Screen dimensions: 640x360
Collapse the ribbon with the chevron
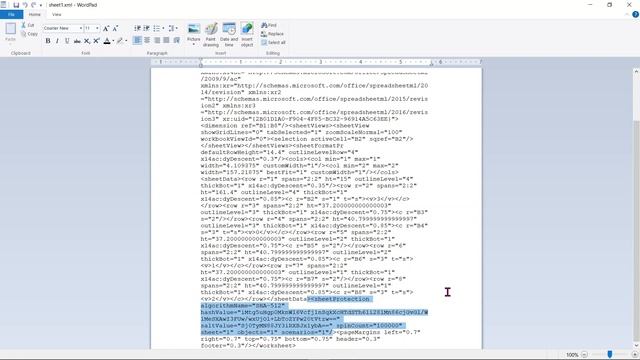627,14
